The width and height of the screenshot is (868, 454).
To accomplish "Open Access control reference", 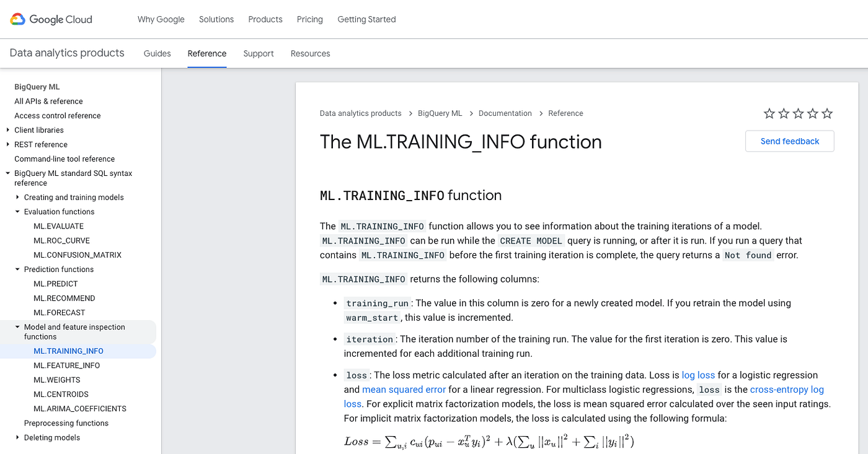I will click(58, 116).
